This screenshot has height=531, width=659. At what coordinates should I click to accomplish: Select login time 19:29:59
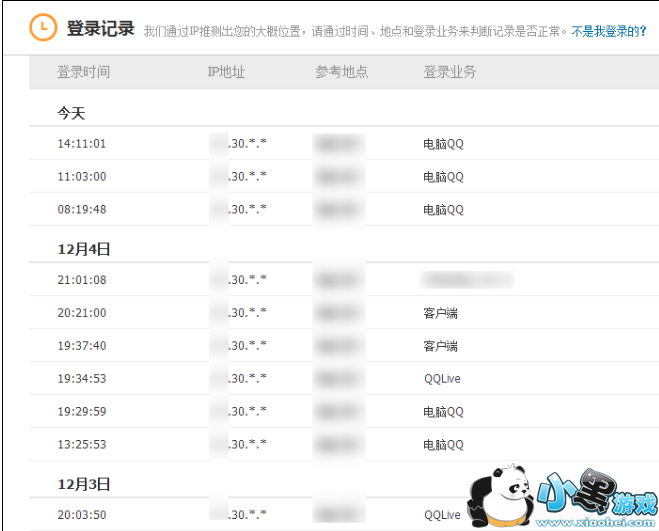tap(82, 411)
